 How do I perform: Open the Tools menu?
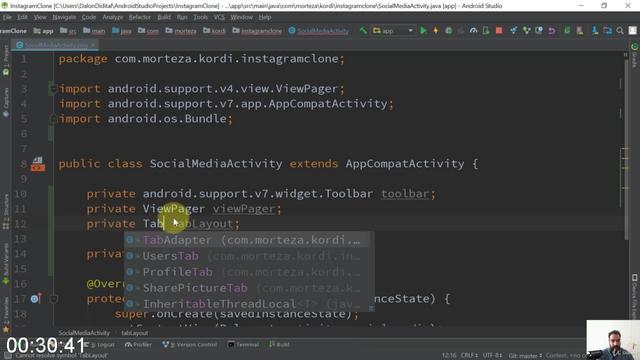[200, 17]
